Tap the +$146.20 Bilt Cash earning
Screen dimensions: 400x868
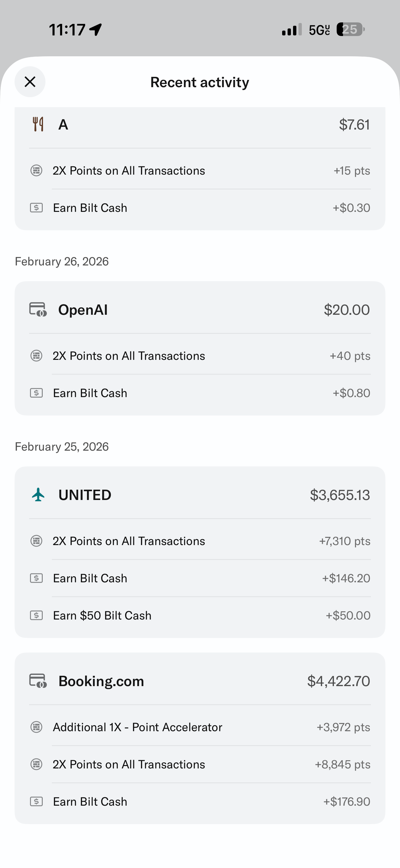pyautogui.click(x=346, y=578)
